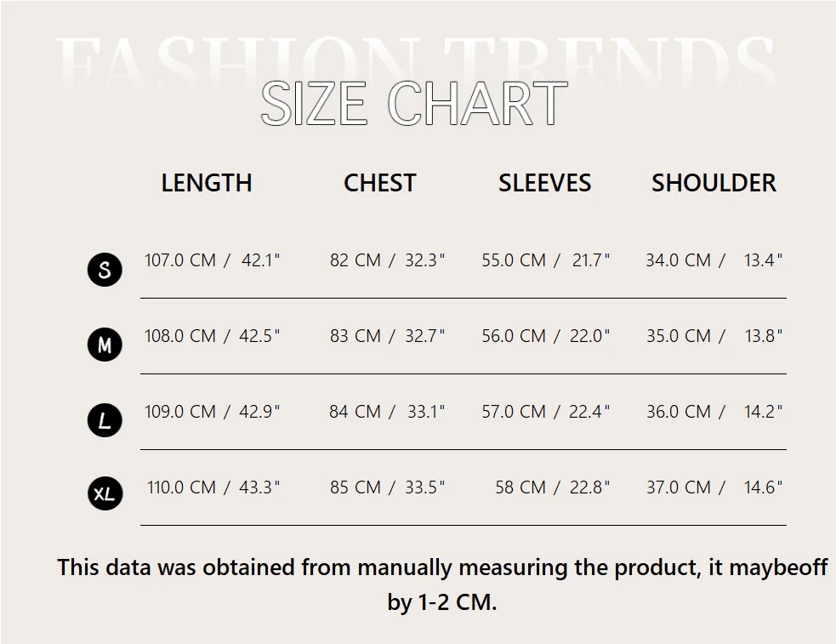Click the faded FASHION TRENDS heading

(x=414, y=60)
